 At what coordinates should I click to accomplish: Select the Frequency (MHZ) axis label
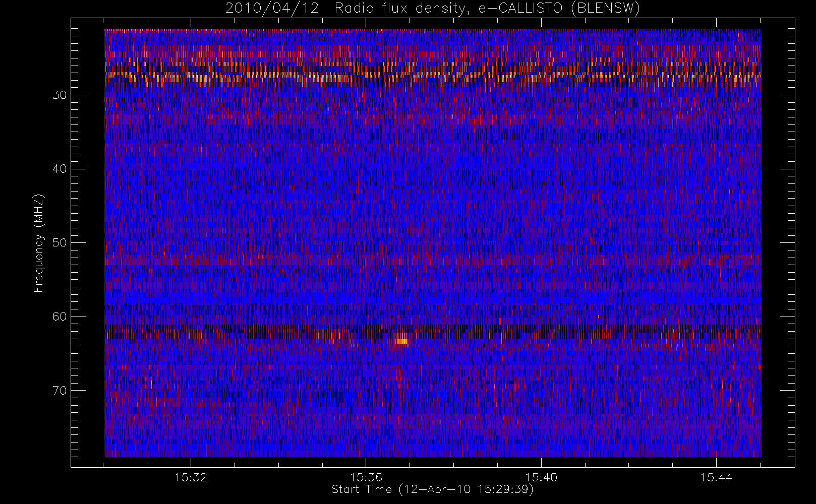point(38,243)
